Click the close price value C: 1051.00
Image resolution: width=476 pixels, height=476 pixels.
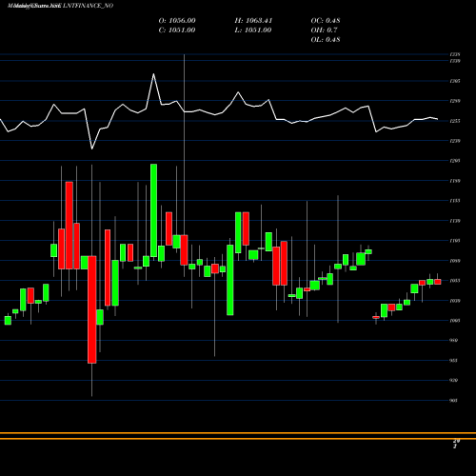click(177, 30)
